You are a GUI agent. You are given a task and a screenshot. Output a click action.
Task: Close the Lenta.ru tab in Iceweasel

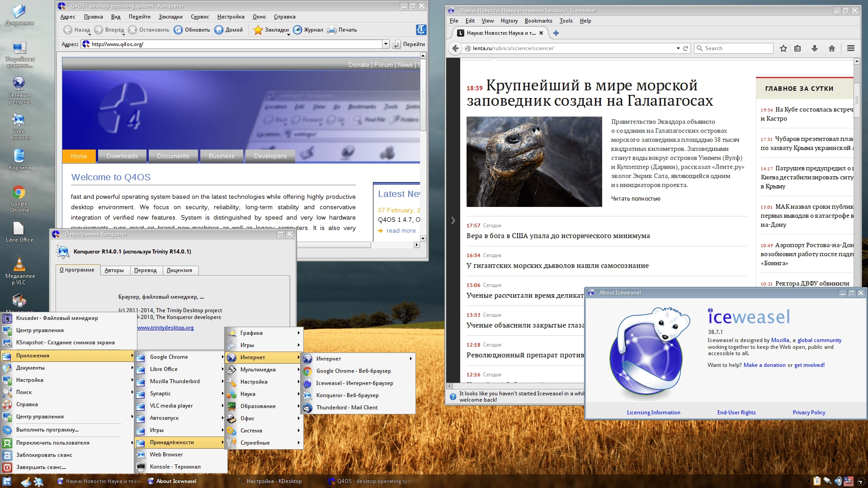pos(541,33)
